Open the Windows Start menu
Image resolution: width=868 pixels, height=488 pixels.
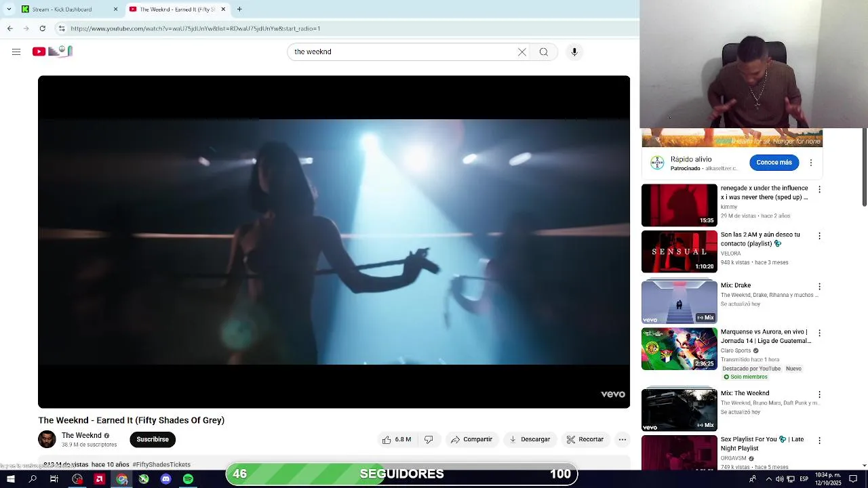tap(11, 479)
